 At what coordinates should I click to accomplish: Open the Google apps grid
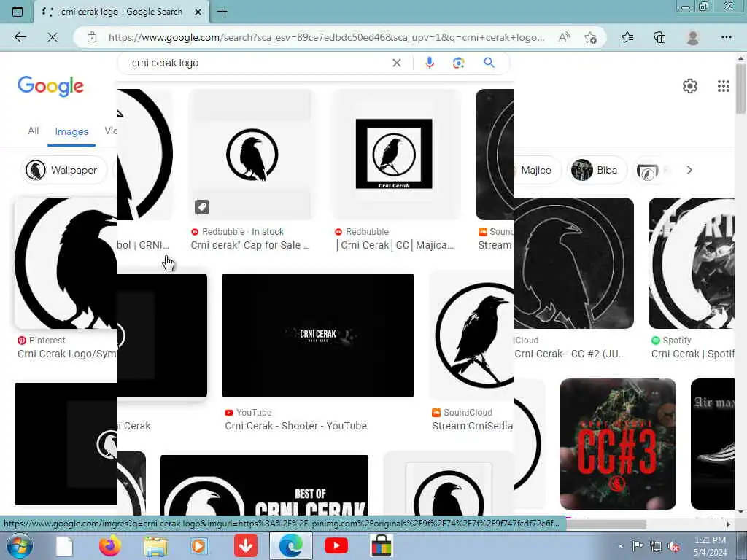tap(723, 86)
